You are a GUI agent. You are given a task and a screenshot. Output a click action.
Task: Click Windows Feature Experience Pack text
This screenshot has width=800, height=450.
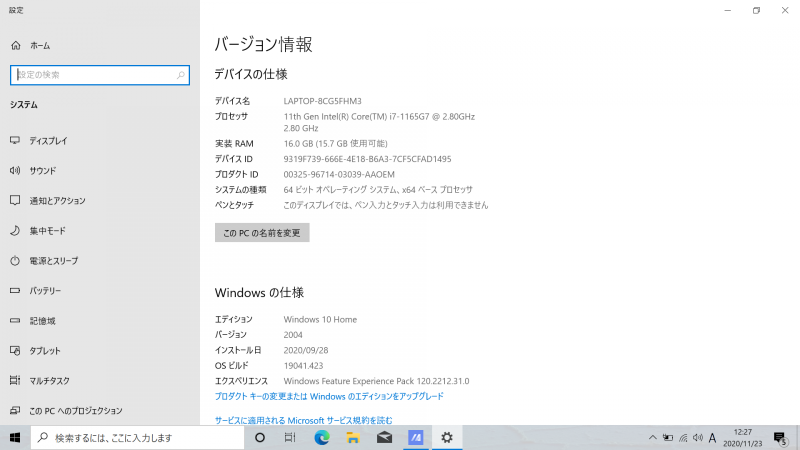(x=376, y=381)
